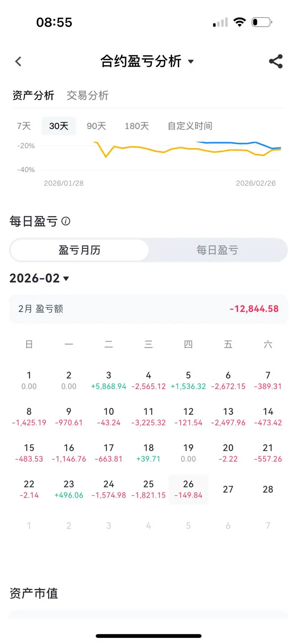Select the 180天 time range
This screenshot has width=297, height=644.
137,126
